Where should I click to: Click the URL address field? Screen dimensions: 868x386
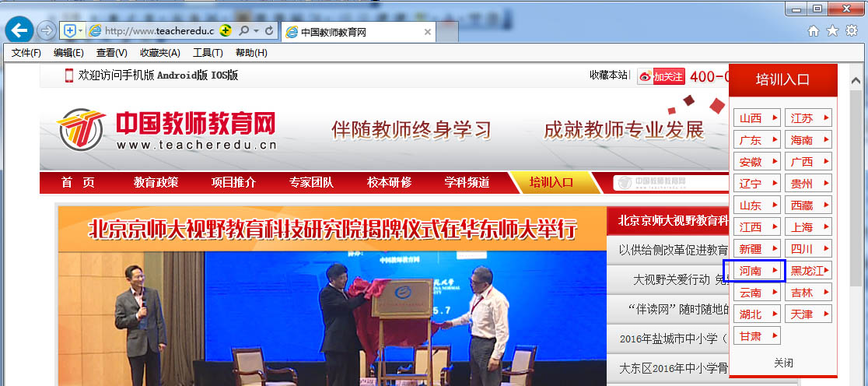click(x=159, y=31)
